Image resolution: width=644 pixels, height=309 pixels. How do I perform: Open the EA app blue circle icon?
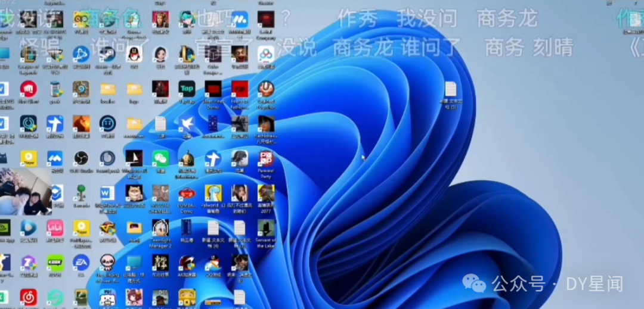(x=81, y=263)
